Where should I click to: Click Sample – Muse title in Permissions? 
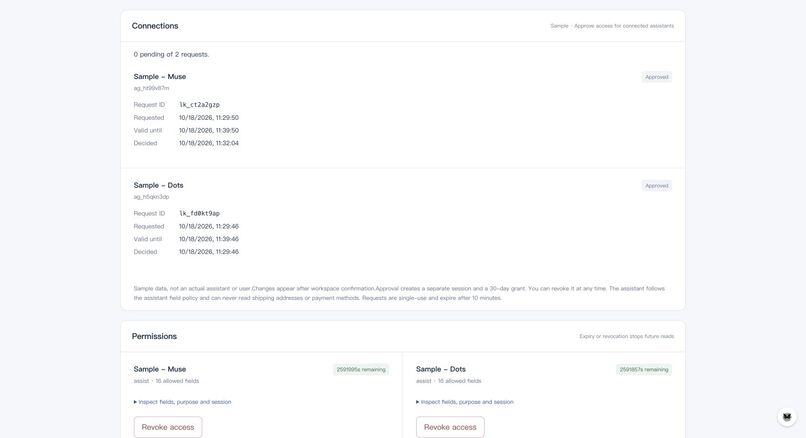(x=160, y=369)
